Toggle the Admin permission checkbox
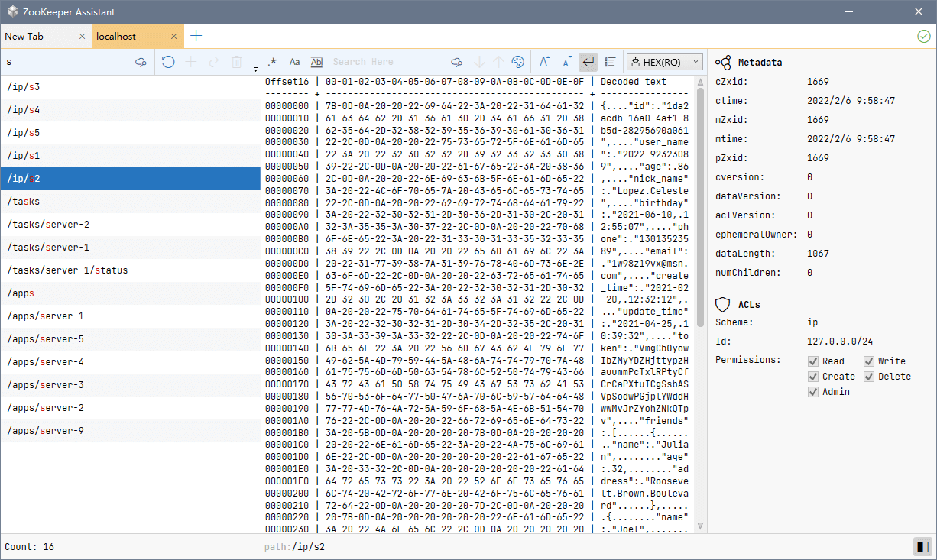937x560 pixels. click(813, 392)
